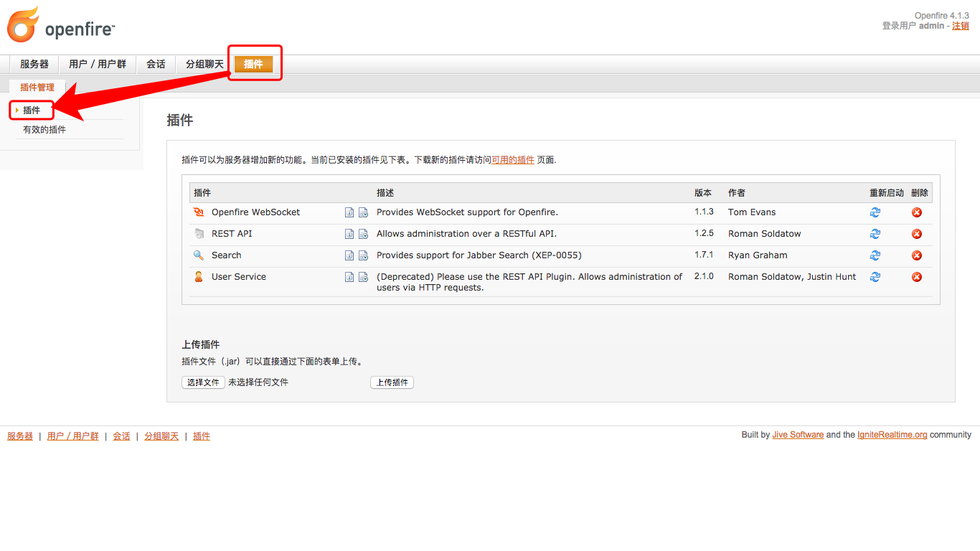Select the 插件 top navigation tab
980x551 pixels.
coord(253,65)
